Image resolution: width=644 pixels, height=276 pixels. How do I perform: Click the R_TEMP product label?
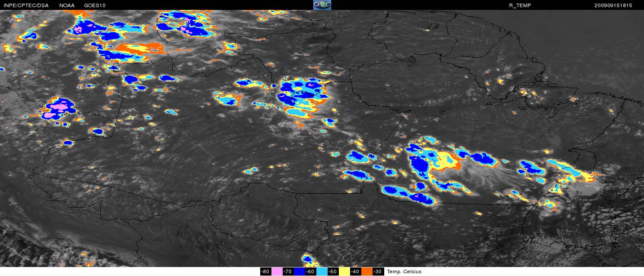tap(520, 5)
